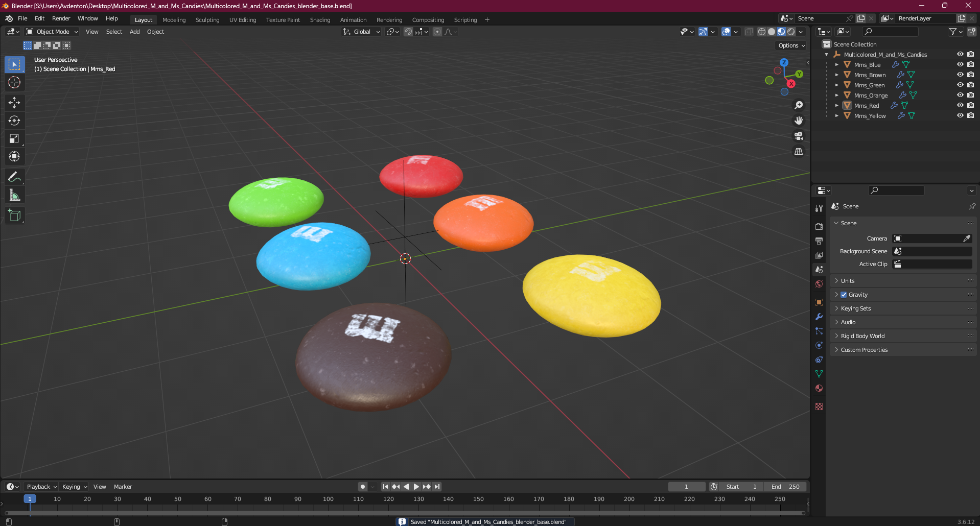Disable Mms_Brown in renders camera icon

click(970, 75)
